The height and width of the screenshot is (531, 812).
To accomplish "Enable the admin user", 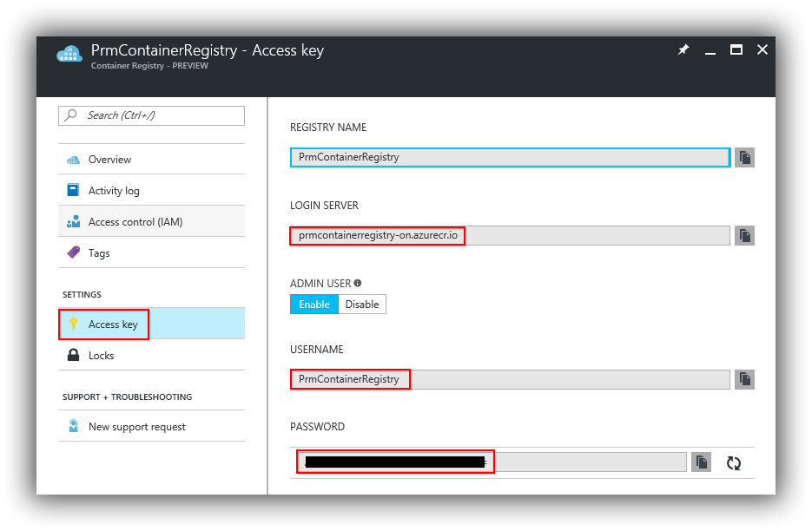I will pos(314,305).
